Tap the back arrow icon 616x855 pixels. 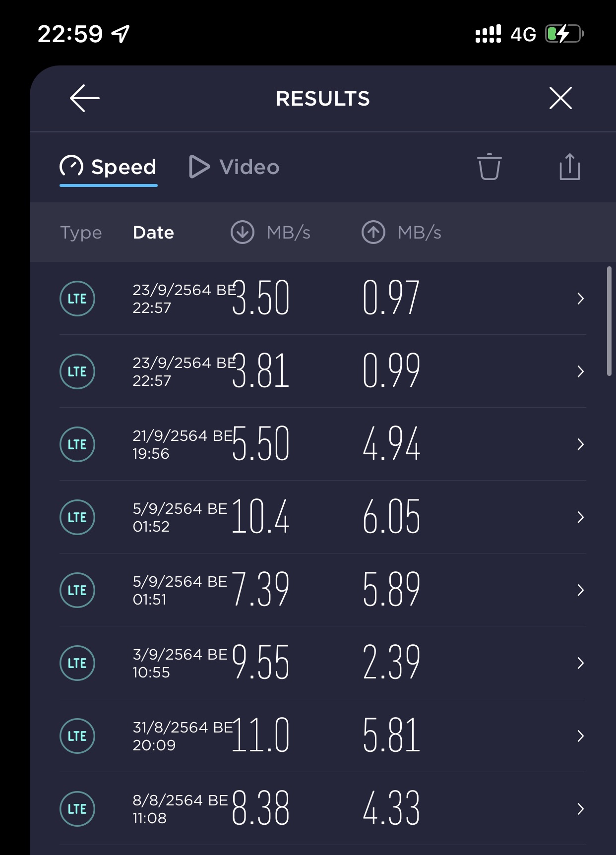click(x=84, y=98)
